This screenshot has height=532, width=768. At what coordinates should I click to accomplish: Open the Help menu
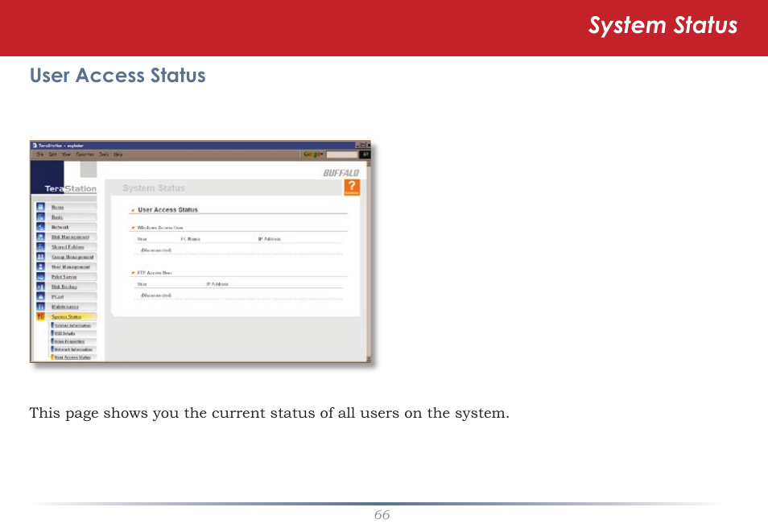tap(118, 155)
